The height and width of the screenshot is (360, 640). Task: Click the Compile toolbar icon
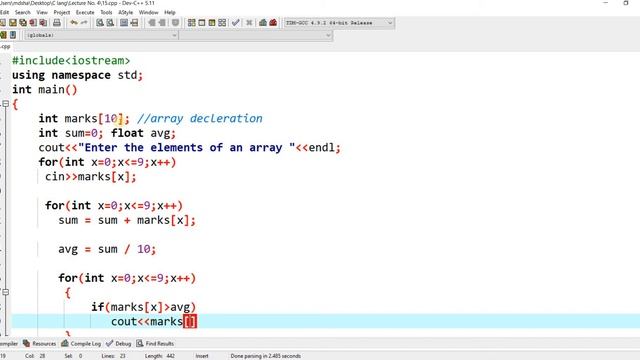coord(191,23)
